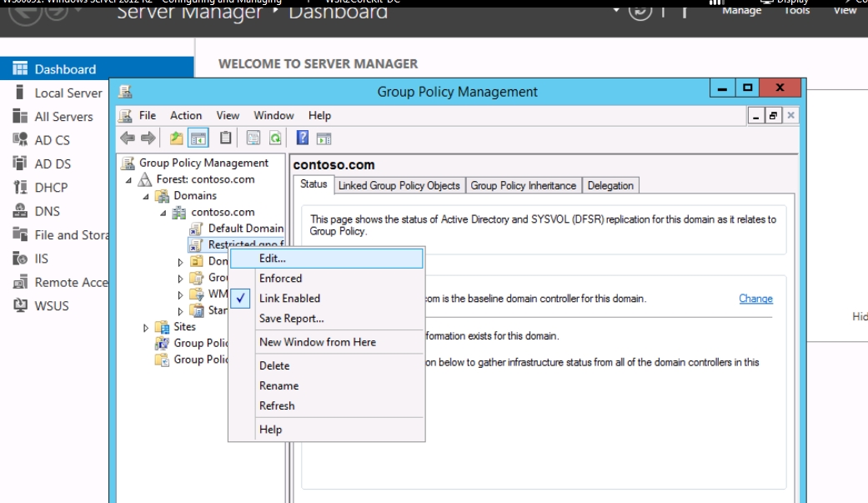Open the Group Policy Inheritance tab

pos(523,185)
